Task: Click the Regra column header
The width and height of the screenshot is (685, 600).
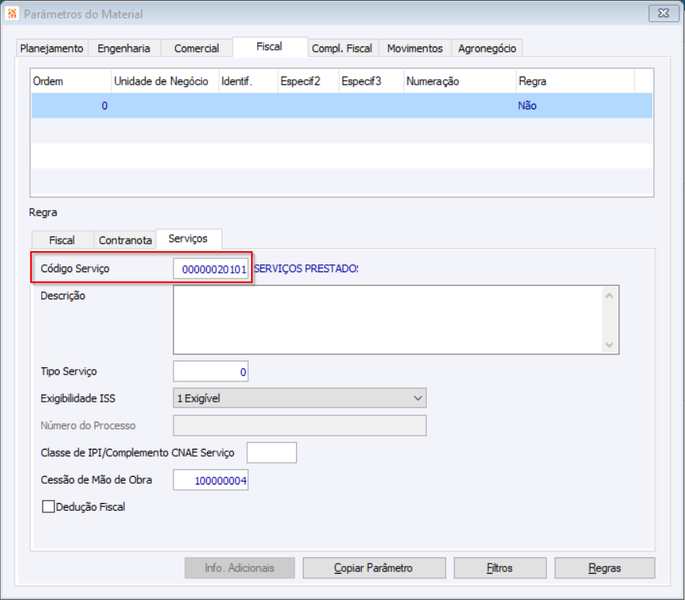Action: point(575,81)
